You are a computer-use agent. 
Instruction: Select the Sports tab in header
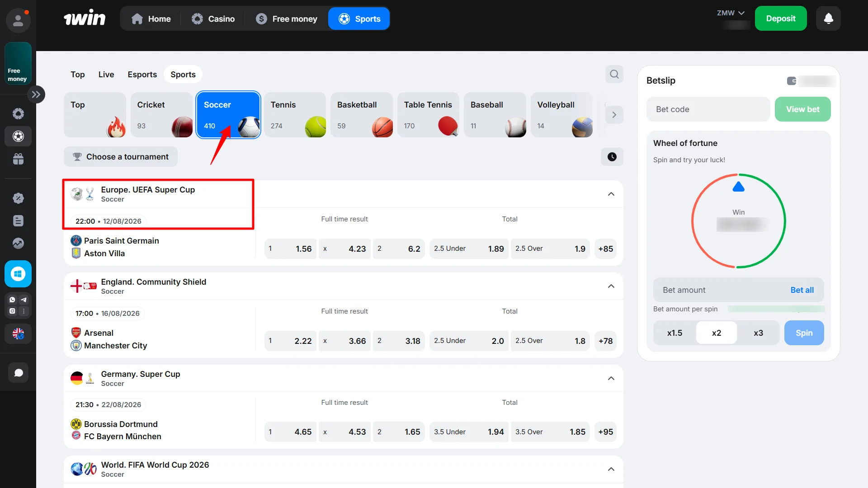click(359, 19)
